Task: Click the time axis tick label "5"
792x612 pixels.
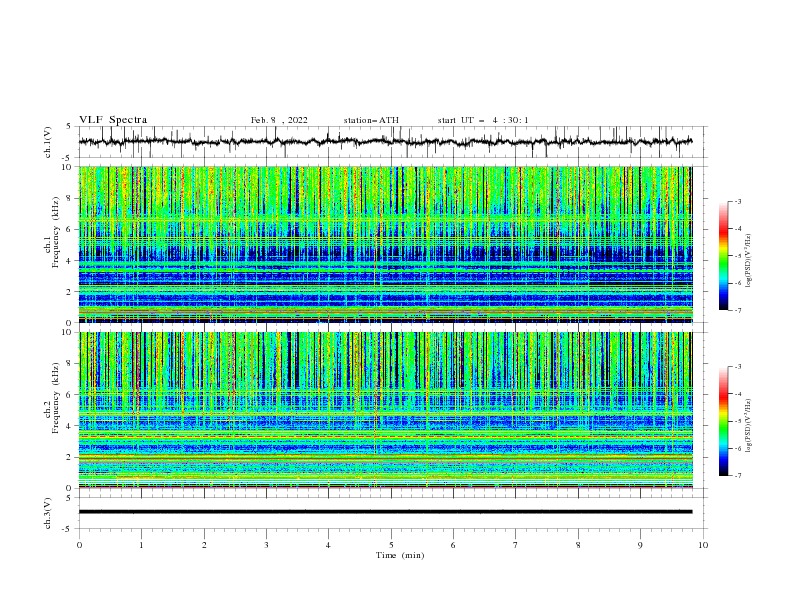Action: 391,545
